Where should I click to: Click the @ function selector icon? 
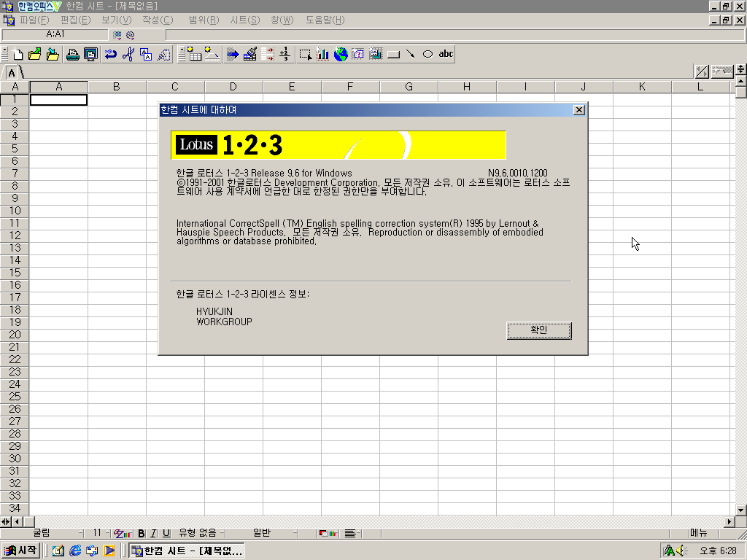[130, 35]
